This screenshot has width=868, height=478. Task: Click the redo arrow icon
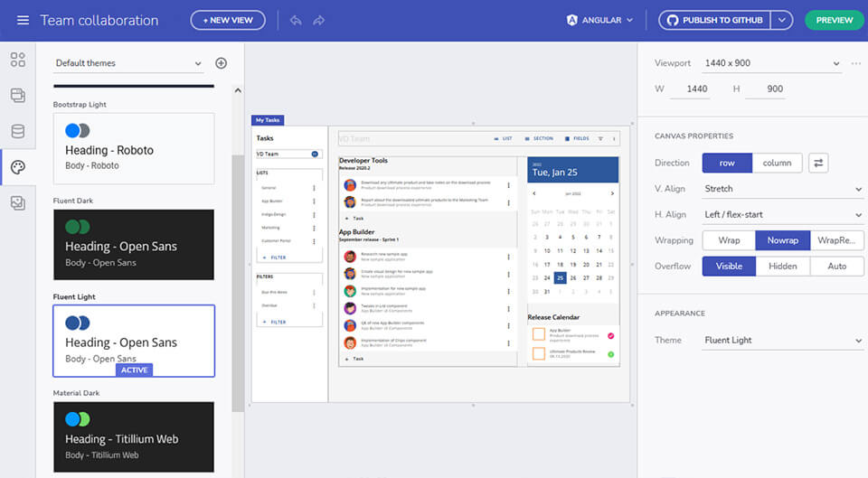click(319, 21)
